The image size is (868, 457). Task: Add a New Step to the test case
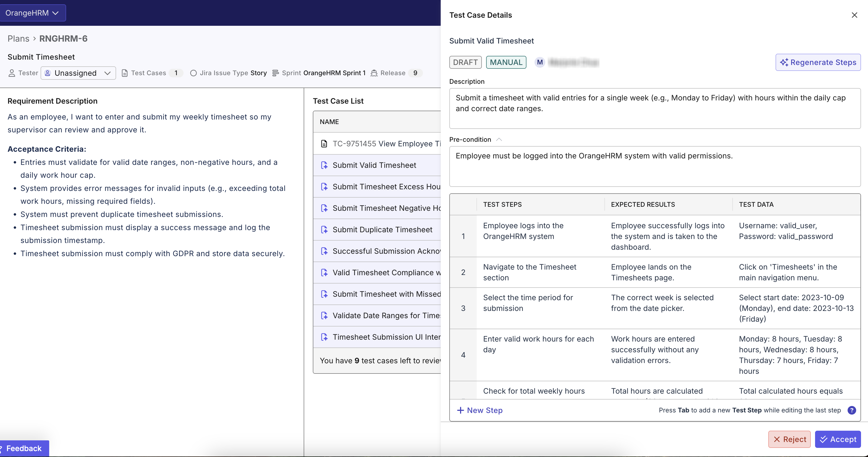(x=480, y=410)
